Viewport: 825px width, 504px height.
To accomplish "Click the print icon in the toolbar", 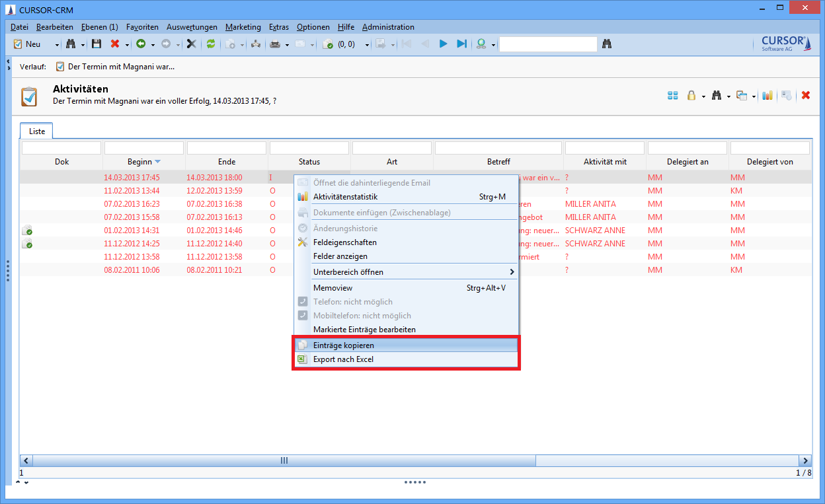I will pyautogui.click(x=275, y=44).
